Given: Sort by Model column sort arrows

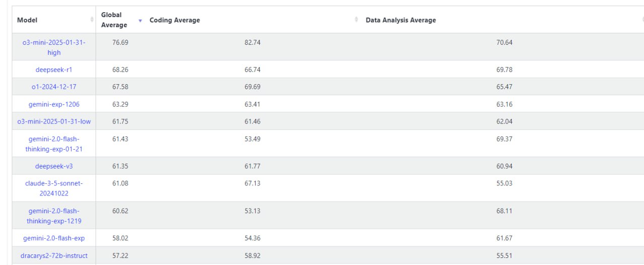Looking at the screenshot, I should tap(92, 19).
